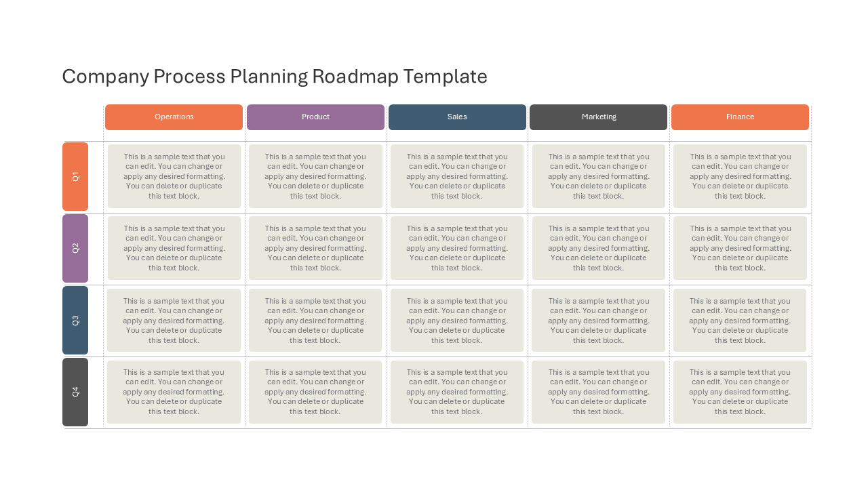Select the Q4 Marketing text block
The image size is (868, 488).
point(598,392)
